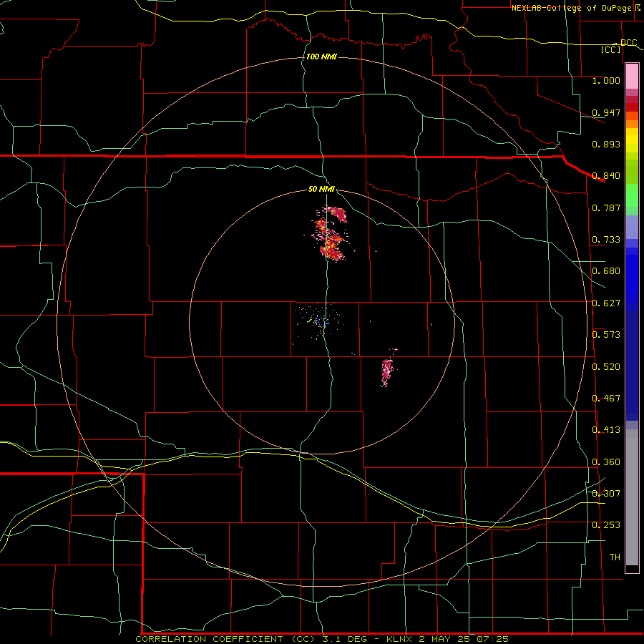
Task: Click the 0.787 color scale value
Action: [x=606, y=208]
